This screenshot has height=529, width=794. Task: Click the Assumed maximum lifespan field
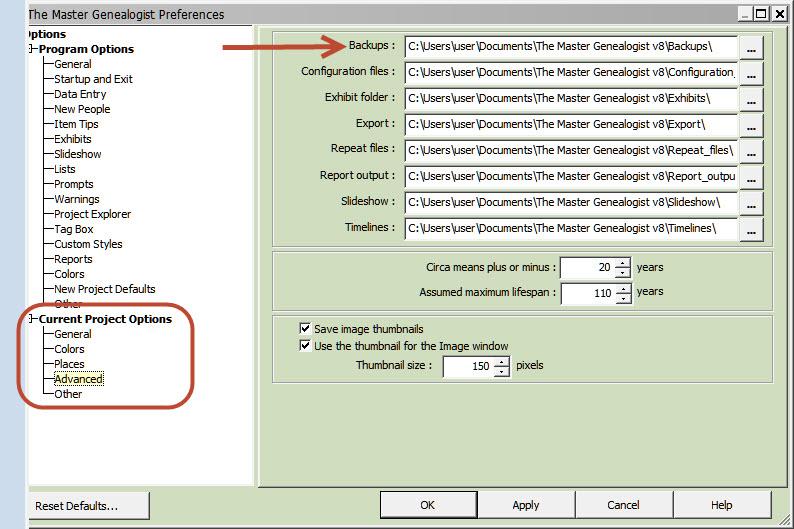[588, 293]
